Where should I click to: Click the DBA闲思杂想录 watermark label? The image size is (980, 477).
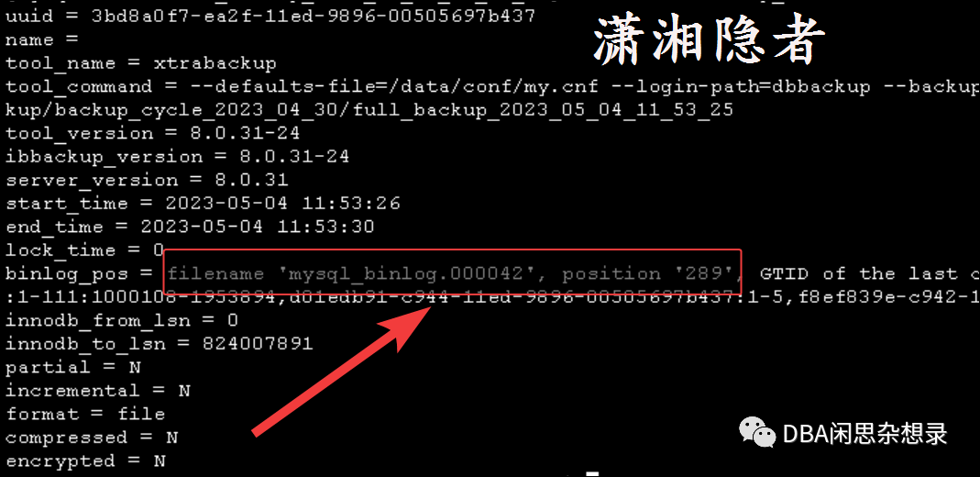pyautogui.click(x=864, y=433)
